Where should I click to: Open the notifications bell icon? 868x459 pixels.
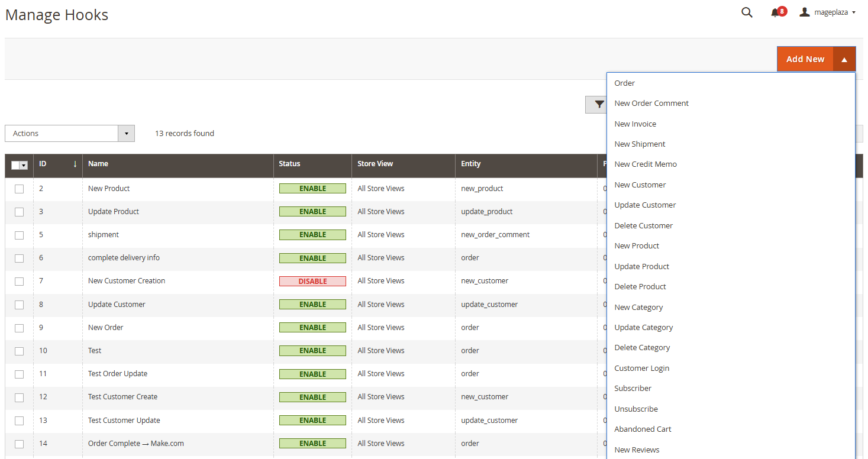775,12
